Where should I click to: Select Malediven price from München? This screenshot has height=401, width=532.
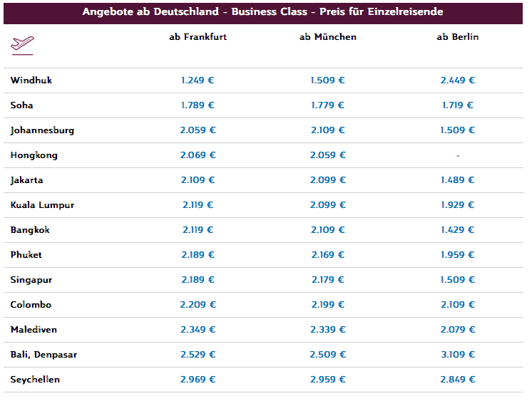coord(327,330)
